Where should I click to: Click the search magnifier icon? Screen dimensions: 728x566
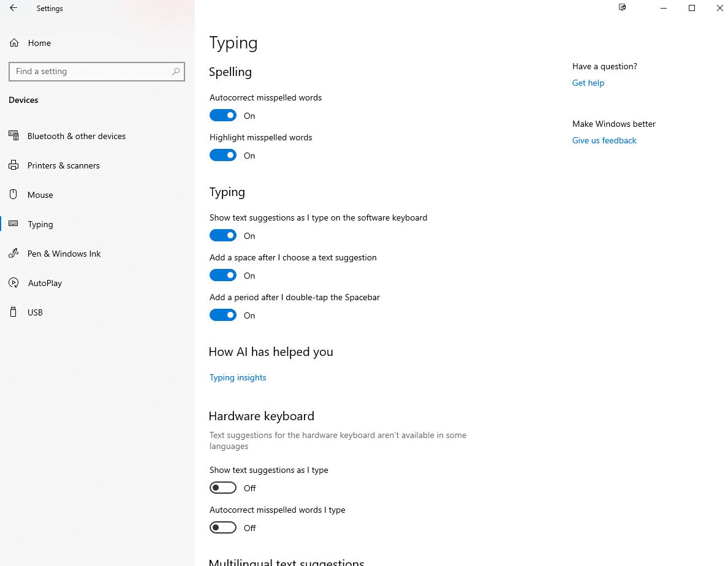(x=176, y=72)
